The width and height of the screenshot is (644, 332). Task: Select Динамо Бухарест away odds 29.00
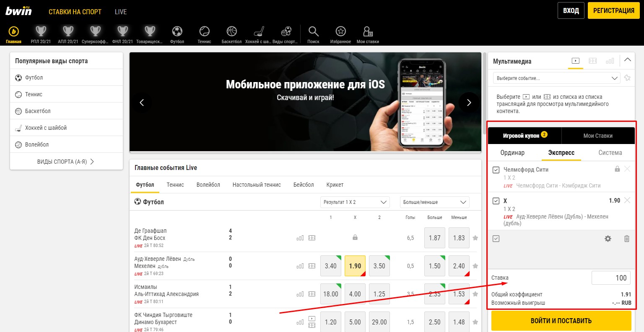click(379, 322)
